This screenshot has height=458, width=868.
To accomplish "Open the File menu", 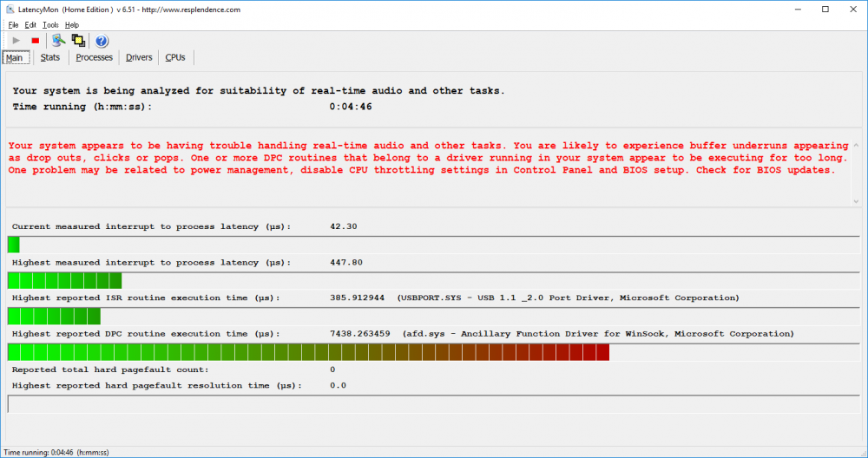I will (x=13, y=25).
